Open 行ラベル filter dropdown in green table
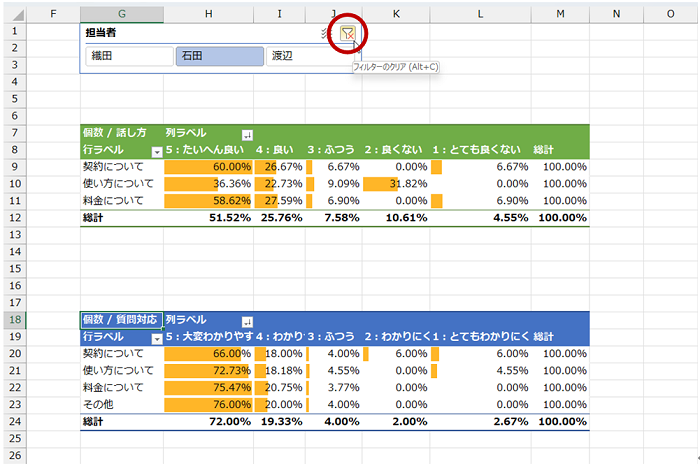The width and height of the screenshot is (700, 466). pyautogui.click(x=156, y=151)
